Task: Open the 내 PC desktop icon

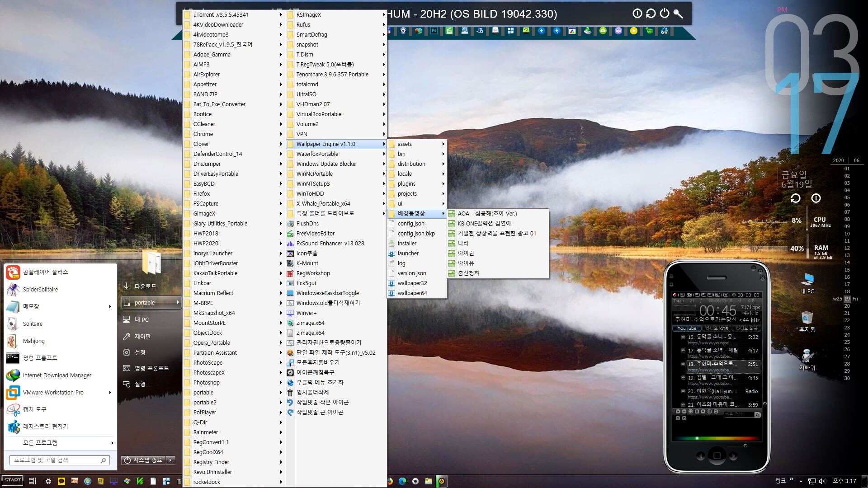Action: (807, 283)
